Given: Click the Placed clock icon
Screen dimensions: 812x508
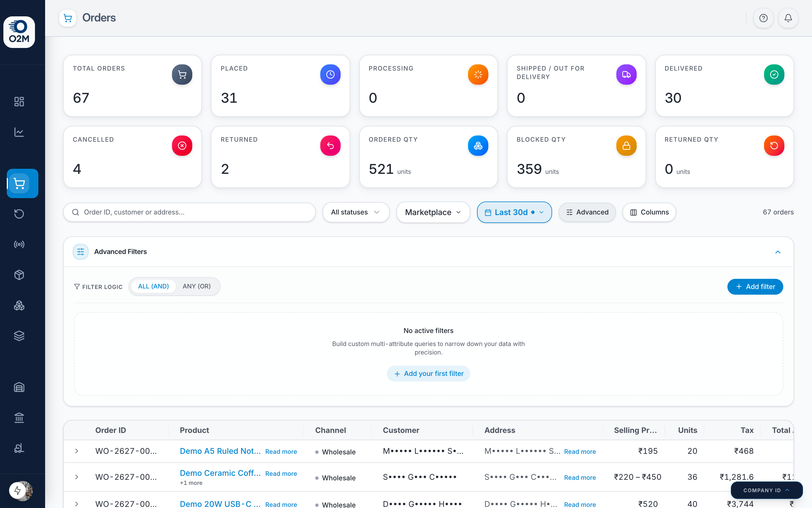Looking at the screenshot, I should point(330,74).
